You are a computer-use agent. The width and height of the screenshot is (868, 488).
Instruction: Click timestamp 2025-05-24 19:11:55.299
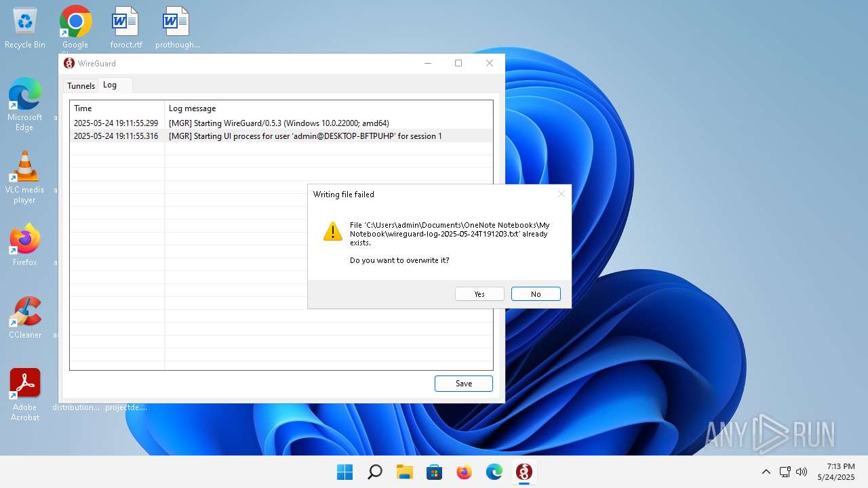(x=116, y=123)
